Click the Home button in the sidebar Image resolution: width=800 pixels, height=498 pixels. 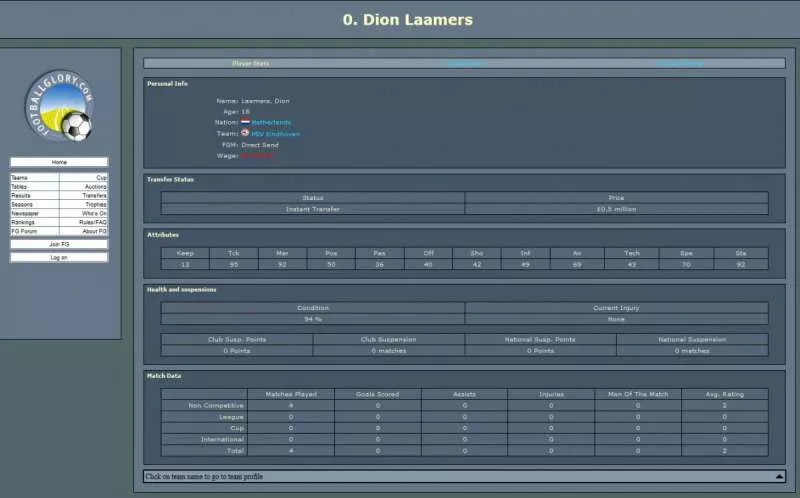[x=59, y=162]
